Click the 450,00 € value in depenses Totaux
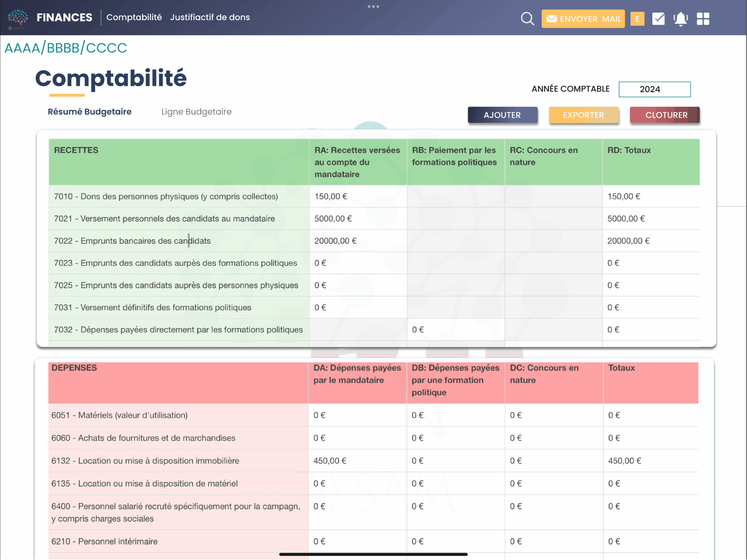Viewport: 747px width, 560px height. click(624, 461)
